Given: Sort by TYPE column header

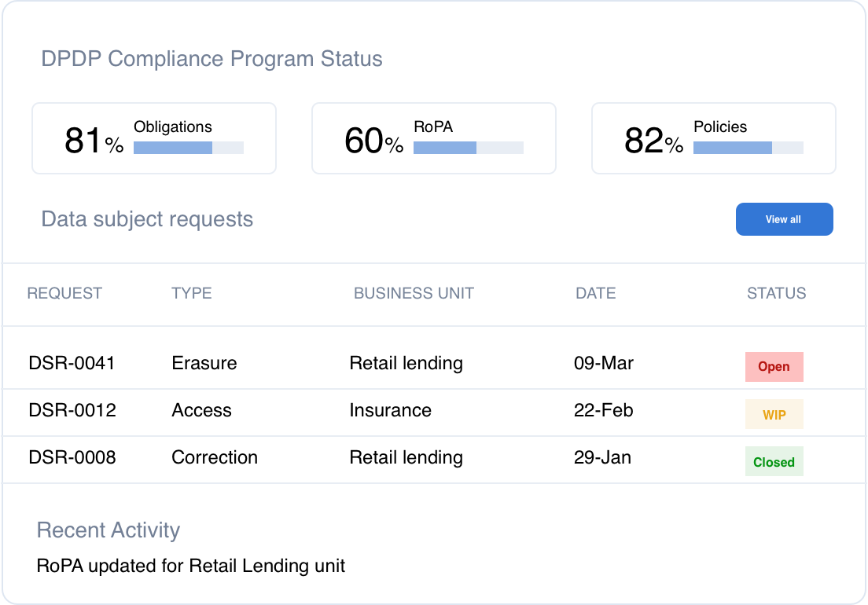Looking at the screenshot, I should (192, 293).
